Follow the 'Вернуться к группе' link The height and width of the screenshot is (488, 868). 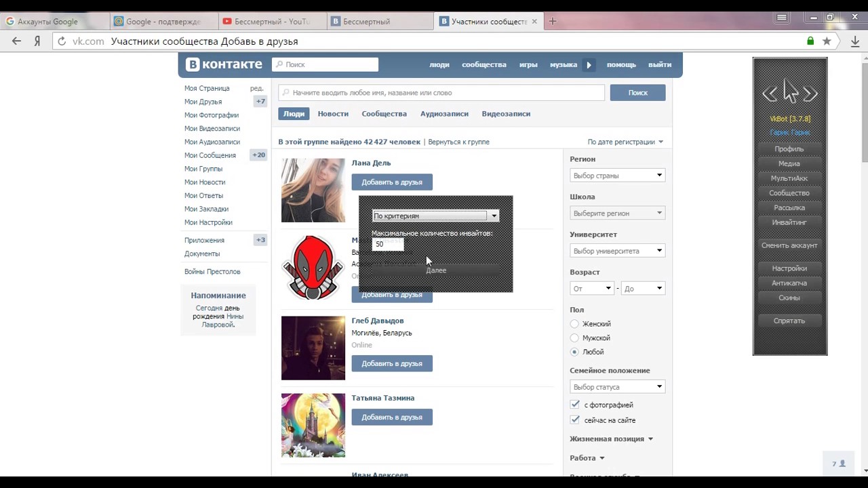[x=458, y=142]
